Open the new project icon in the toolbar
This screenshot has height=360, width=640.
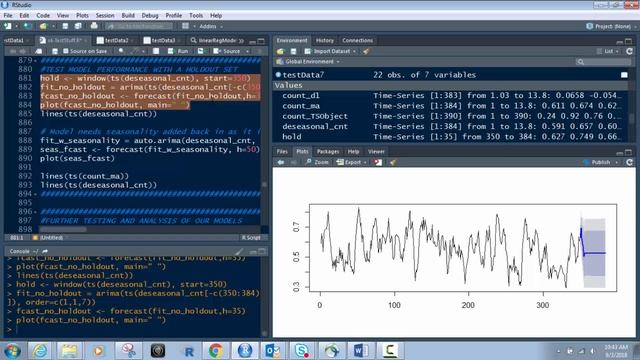27,26
